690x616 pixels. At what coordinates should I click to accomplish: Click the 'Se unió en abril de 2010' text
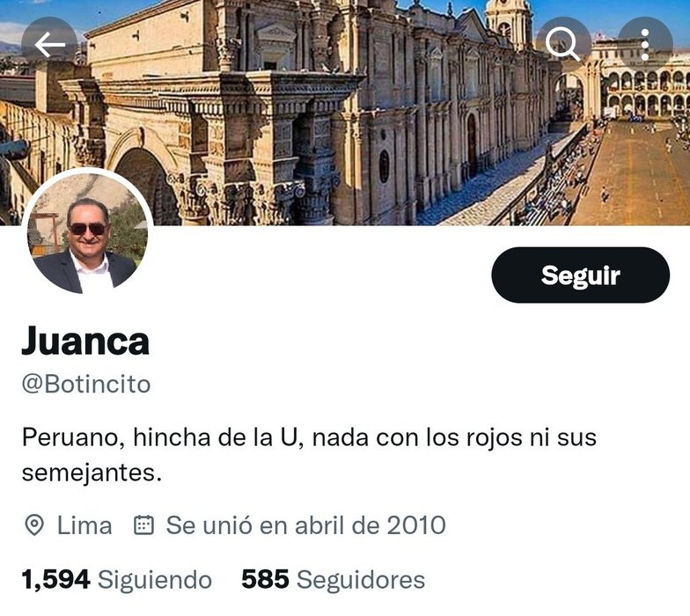tap(306, 525)
